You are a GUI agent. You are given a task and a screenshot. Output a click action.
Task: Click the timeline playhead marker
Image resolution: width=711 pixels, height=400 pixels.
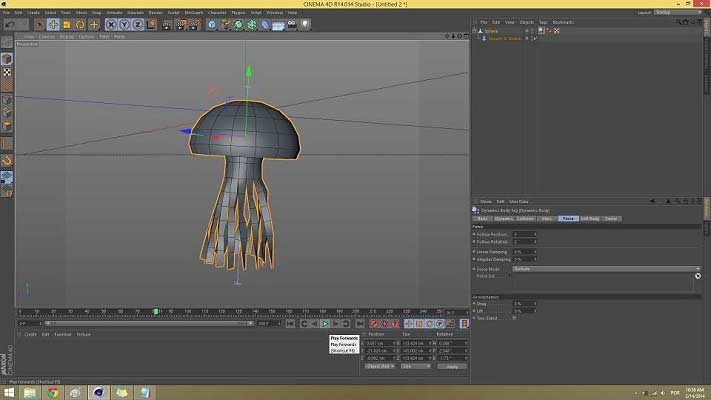tap(157, 312)
